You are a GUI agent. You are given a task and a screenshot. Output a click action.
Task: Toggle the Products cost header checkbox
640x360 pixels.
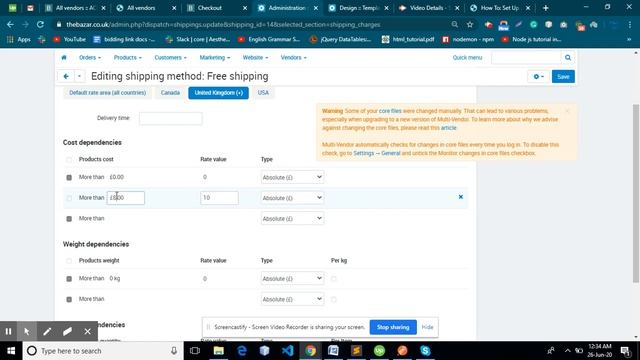(x=69, y=160)
